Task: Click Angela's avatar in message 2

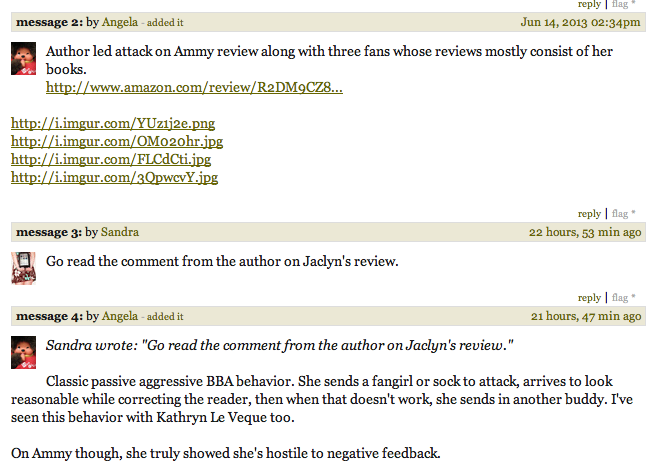Action: coord(23,60)
